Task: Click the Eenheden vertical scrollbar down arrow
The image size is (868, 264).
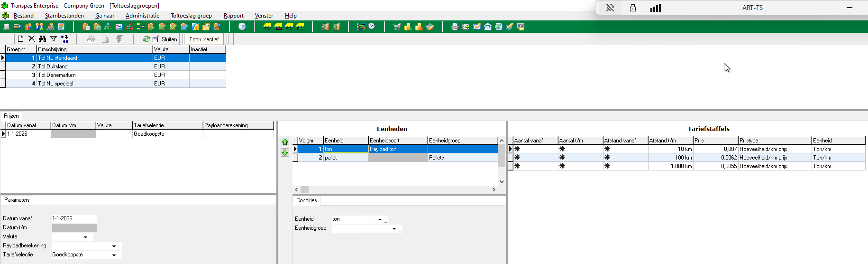Action: point(502,181)
